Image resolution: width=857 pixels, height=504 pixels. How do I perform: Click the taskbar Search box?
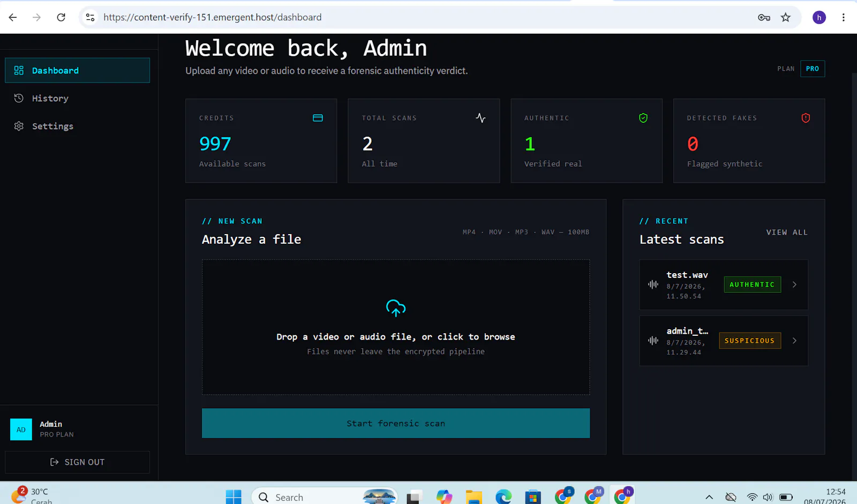[x=325, y=497]
